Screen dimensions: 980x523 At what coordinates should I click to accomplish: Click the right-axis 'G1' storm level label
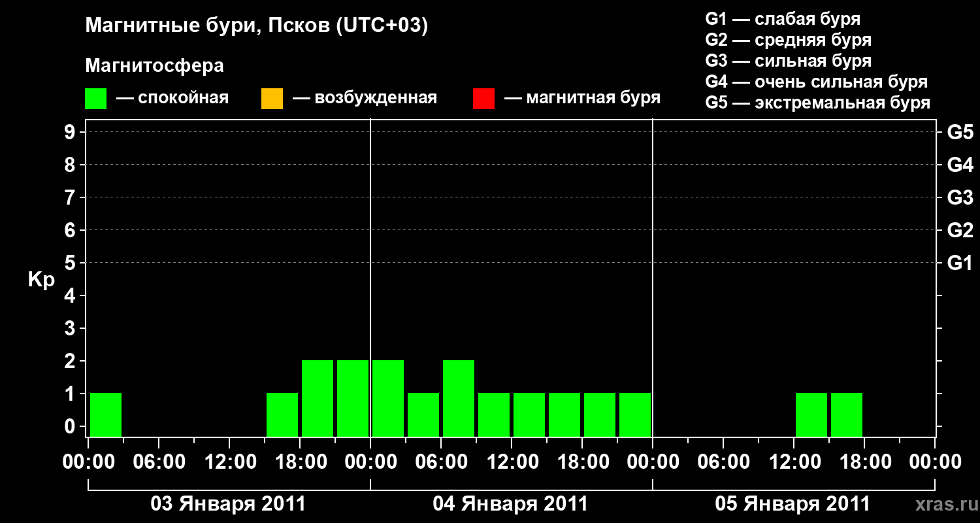pyautogui.click(x=960, y=263)
